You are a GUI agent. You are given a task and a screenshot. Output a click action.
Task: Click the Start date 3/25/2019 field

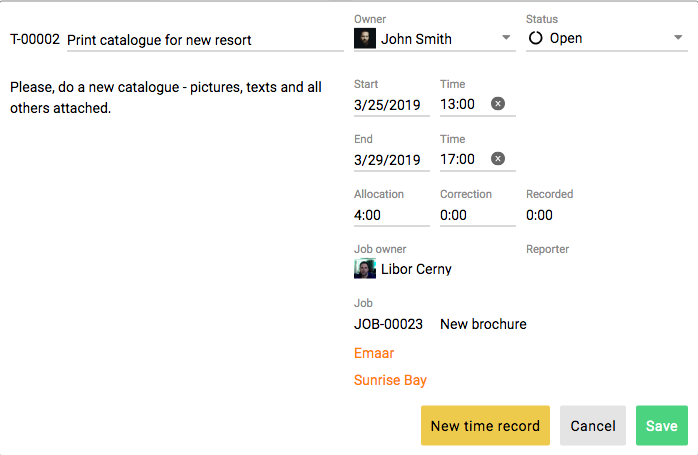(x=392, y=105)
